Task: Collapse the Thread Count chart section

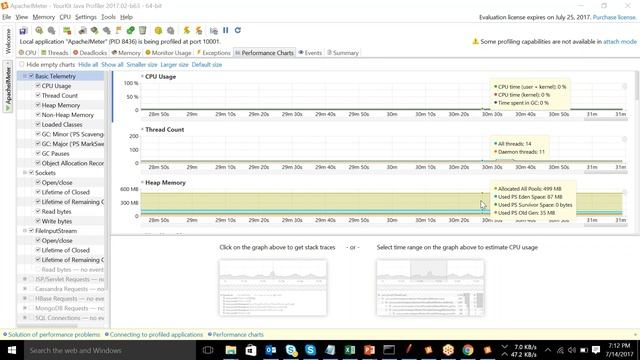Action: pos(142,129)
